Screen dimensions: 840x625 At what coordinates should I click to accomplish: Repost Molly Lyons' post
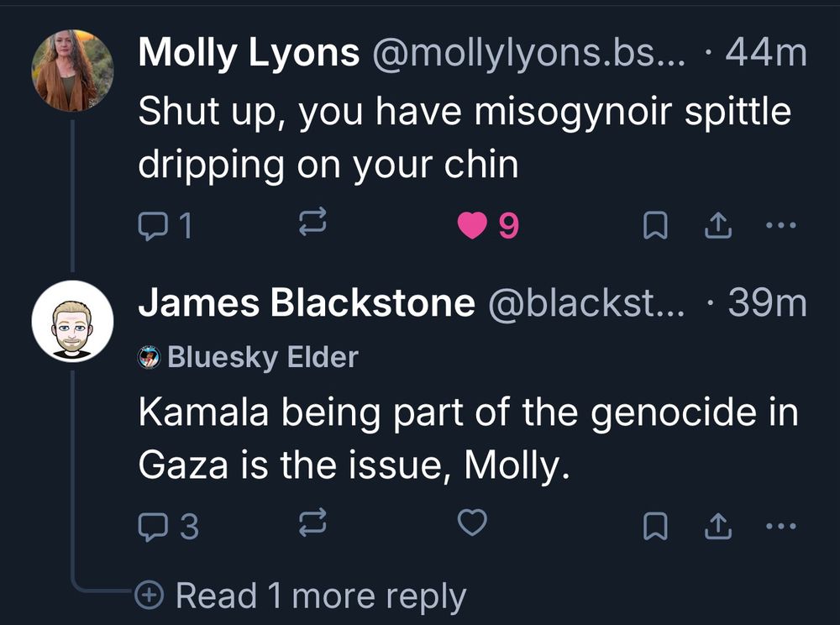point(312,225)
